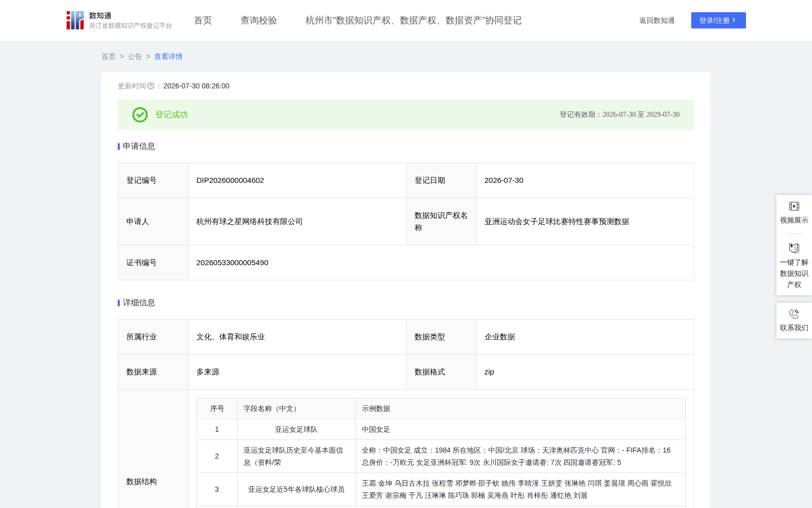Click the 数据知识产权名称 label cell
This screenshot has width=812, height=508.
pos(441,221)
